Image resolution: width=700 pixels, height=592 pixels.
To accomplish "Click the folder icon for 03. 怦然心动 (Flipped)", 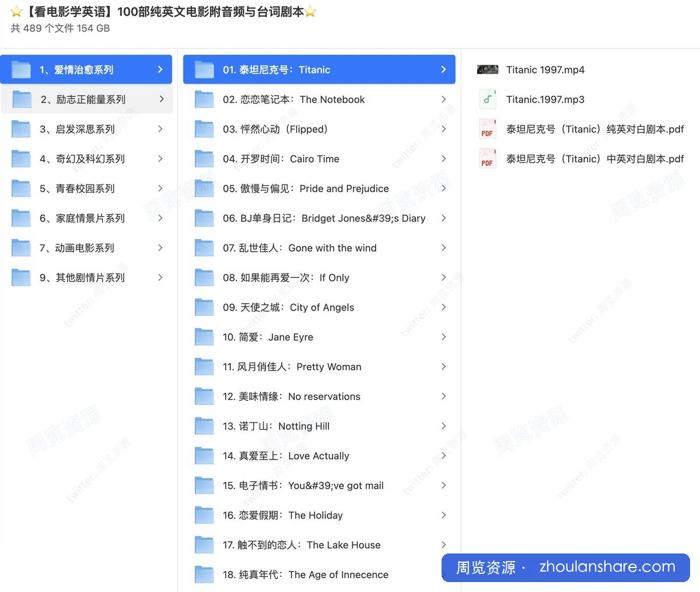I will [x=204, y=129].
